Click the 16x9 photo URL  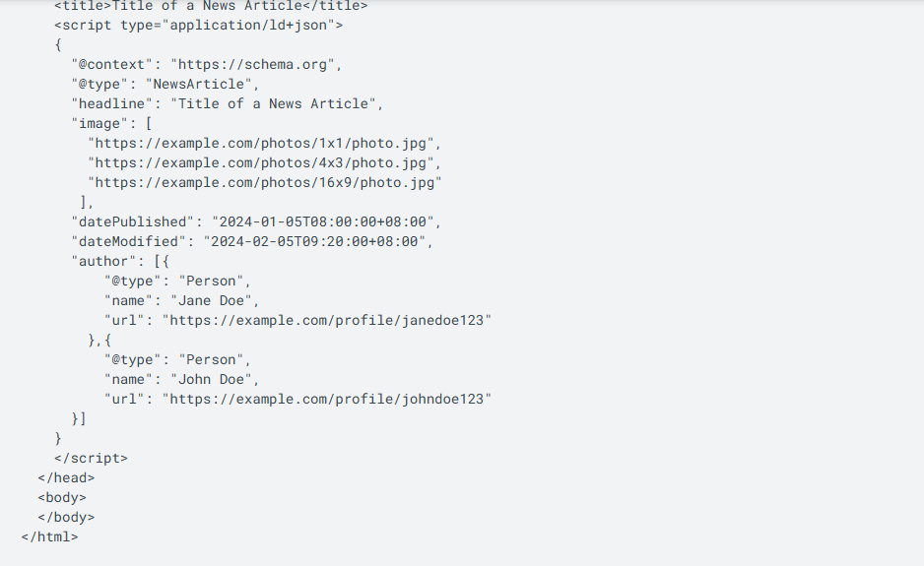(264, 183)
